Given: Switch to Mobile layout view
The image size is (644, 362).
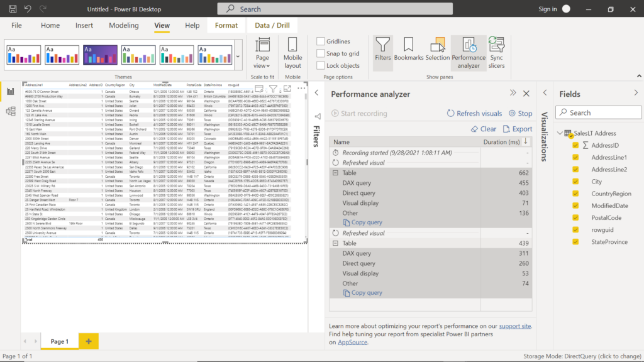Looking at the screenshot, I should point(292,52).
